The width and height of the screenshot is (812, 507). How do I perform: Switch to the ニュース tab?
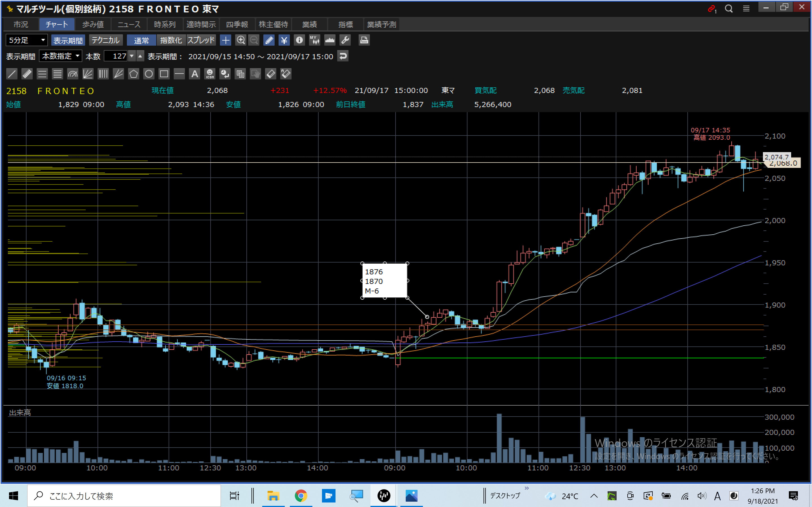[129, 25]
